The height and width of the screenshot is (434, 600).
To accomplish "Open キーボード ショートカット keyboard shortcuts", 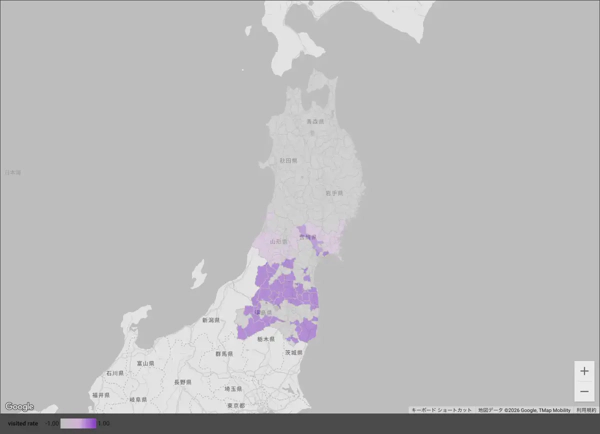I will pyautogui.click(x=441, y=410).
